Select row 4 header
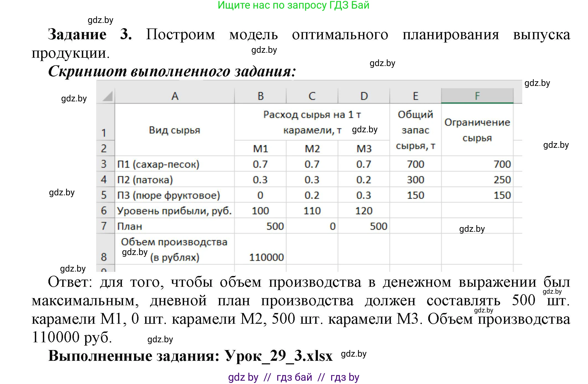 pos(106,179)
